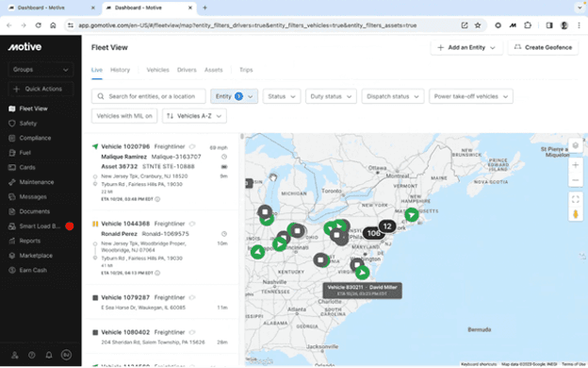Zoom out on the map
This screenshot has width=588, height=368.
(x=575, y=180)
